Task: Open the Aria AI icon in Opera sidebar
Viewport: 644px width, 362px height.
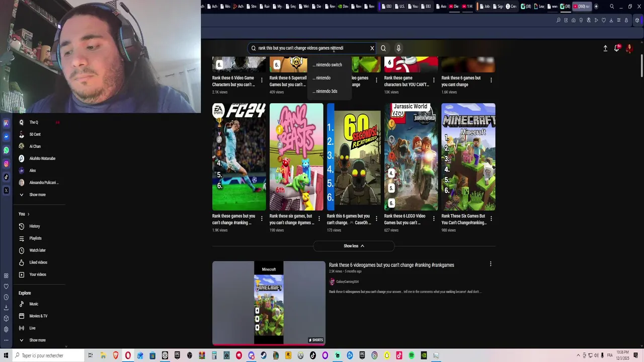Action: tap(6, 123)
